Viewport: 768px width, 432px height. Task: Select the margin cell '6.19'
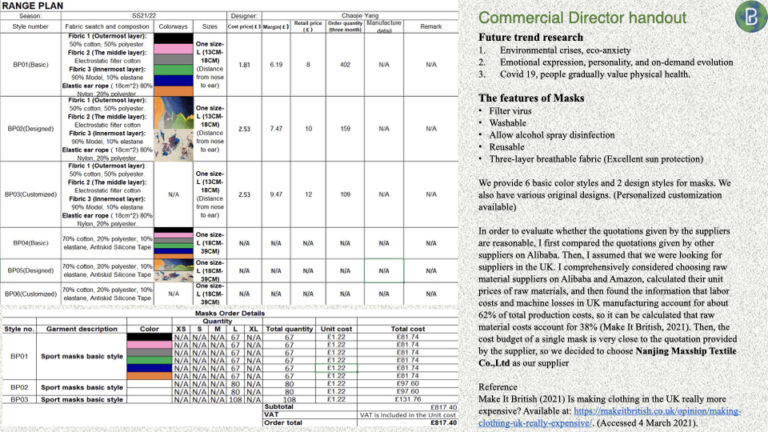coord(276,65)
